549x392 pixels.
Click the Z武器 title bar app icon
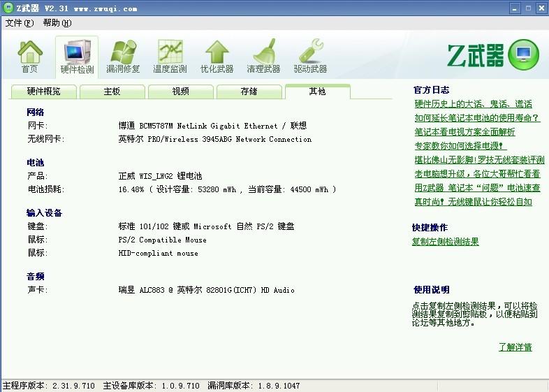[x=8, y=8]
